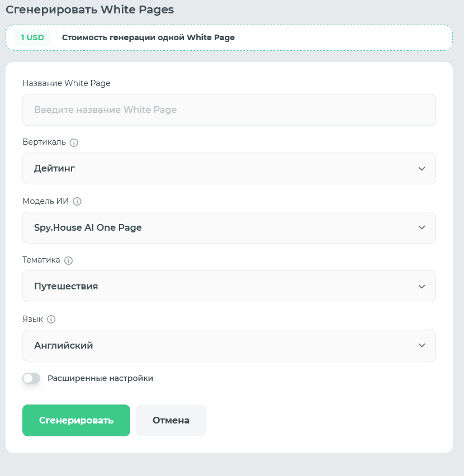Screen dimensions: 464x476
Task: Click the green Сгенерировать button
Action: (76, 420)
